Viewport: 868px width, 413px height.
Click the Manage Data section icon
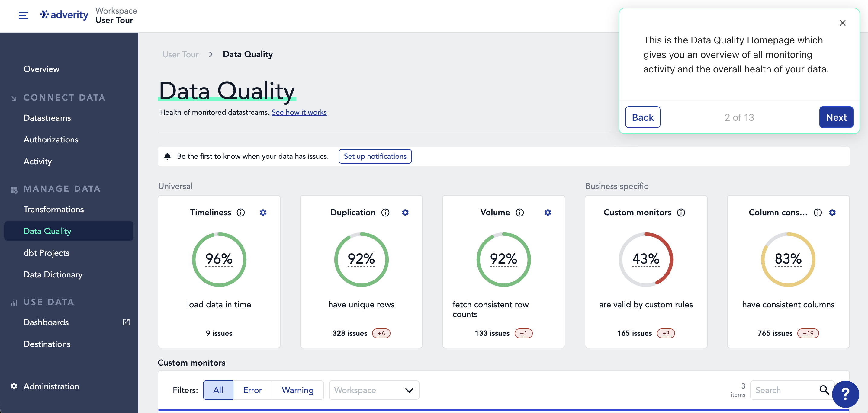tap(14, 190)
